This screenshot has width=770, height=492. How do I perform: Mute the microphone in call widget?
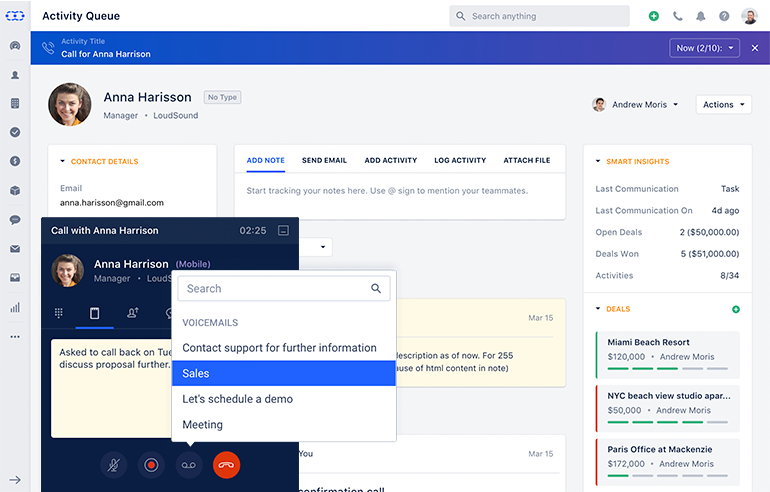114,465
